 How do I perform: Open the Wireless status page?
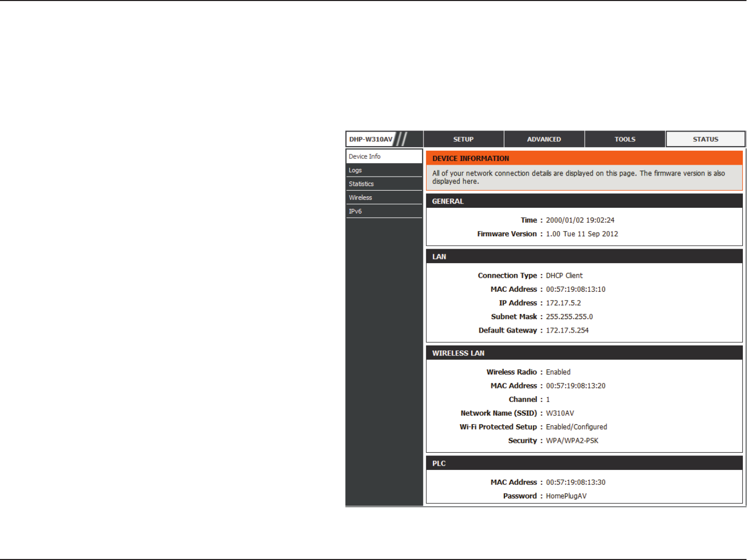coord(384,198)
